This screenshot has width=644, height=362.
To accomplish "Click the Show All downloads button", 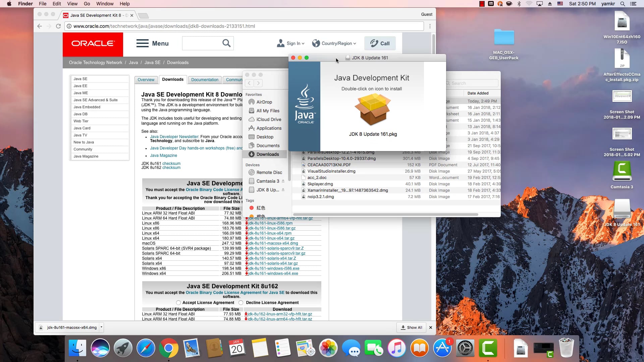I will tap(411, 327).
